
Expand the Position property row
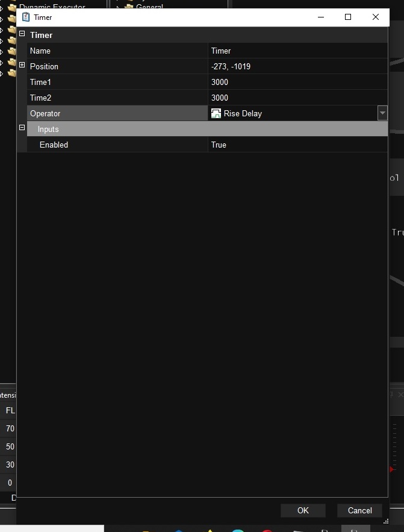tap(22, 66)
